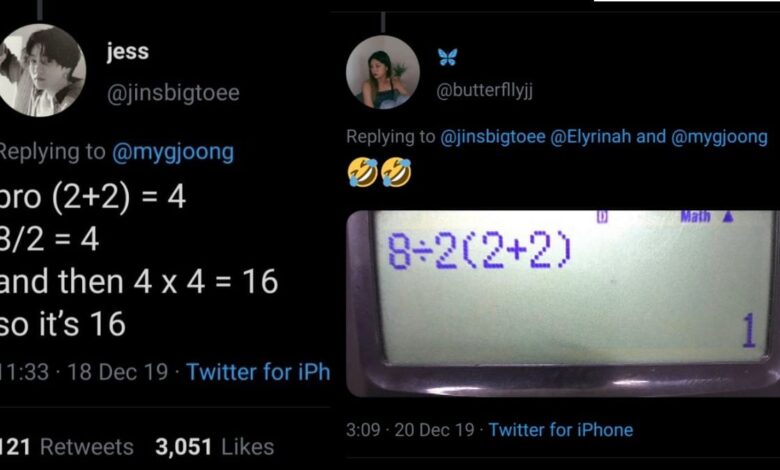View the 3,051 Likes list
The width and height of the screenshot is (780, 470).
point(214,447)
